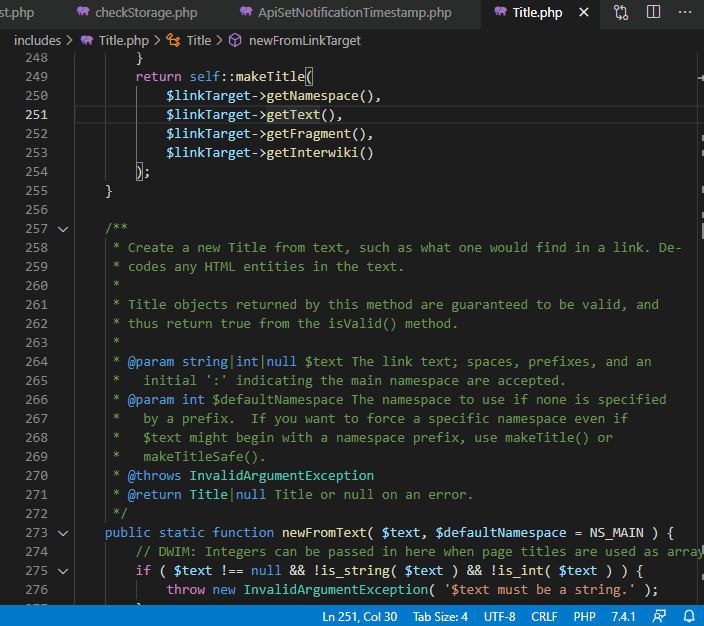Click PHP version 7.4.1 status item
The height and width of the screenshot is (626, 704).
tap(623, 617)
